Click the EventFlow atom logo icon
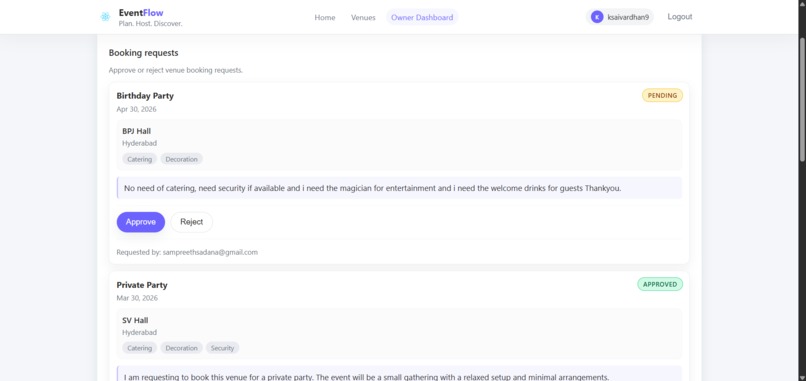The height and width of the screenshot is (381, 806). coord(105,17)
